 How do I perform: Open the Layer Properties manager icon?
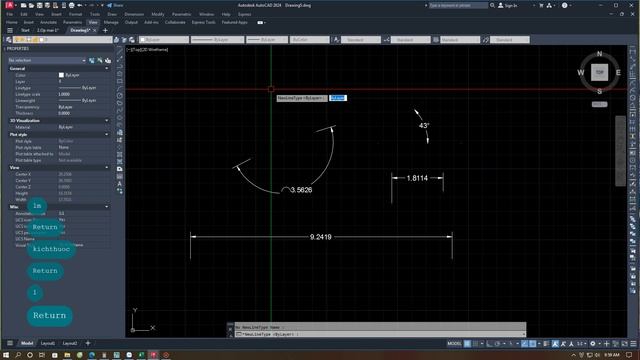[x=9, y=40]
